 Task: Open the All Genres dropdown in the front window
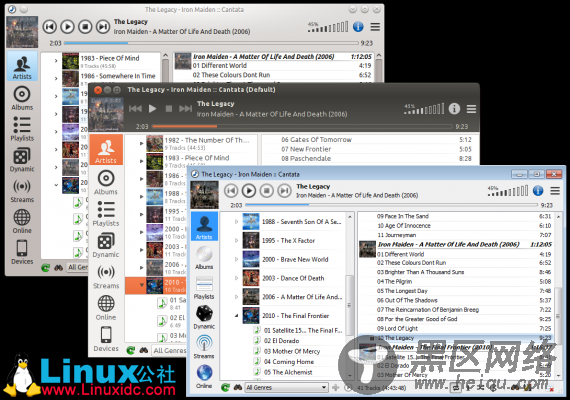tap(286, 387)
